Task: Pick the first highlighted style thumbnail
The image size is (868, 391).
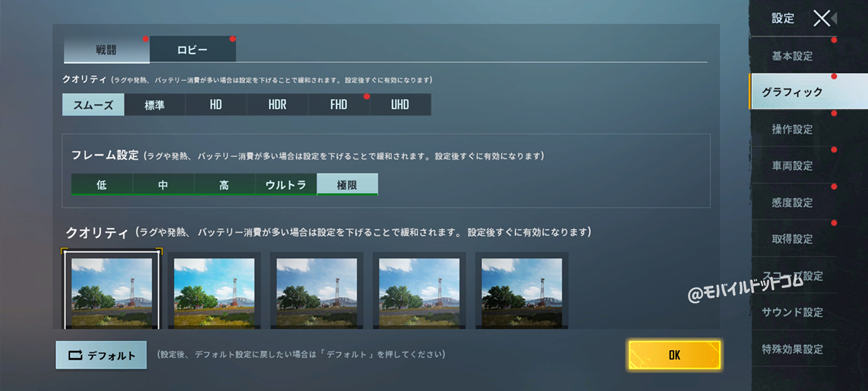Action: pyautogui.click(x=112, y=290)
